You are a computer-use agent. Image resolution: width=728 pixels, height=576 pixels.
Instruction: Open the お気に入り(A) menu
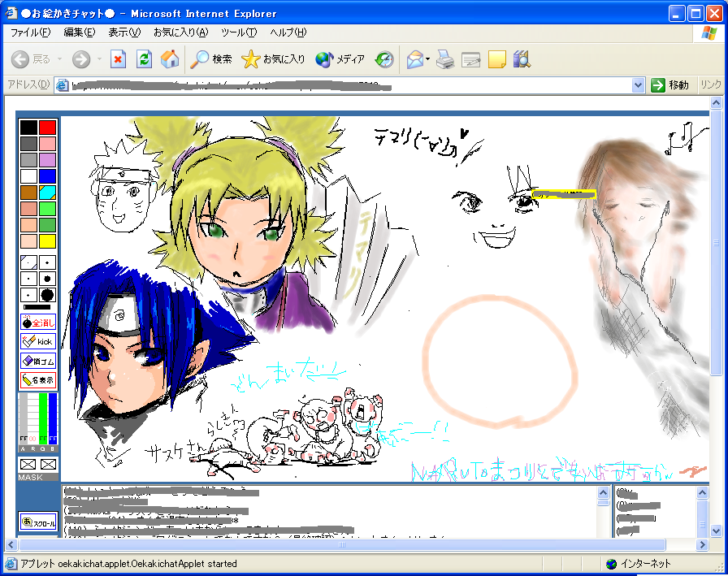(181, 32)
